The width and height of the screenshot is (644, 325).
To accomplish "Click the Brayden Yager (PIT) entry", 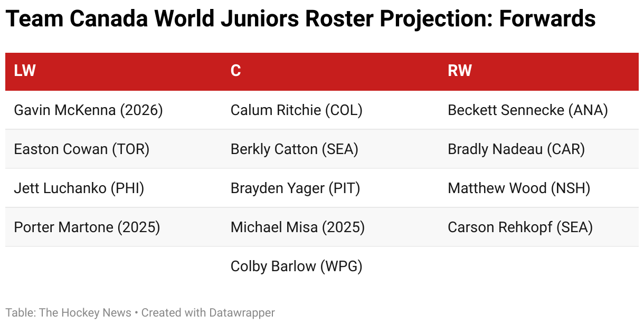I will [296, 188].
